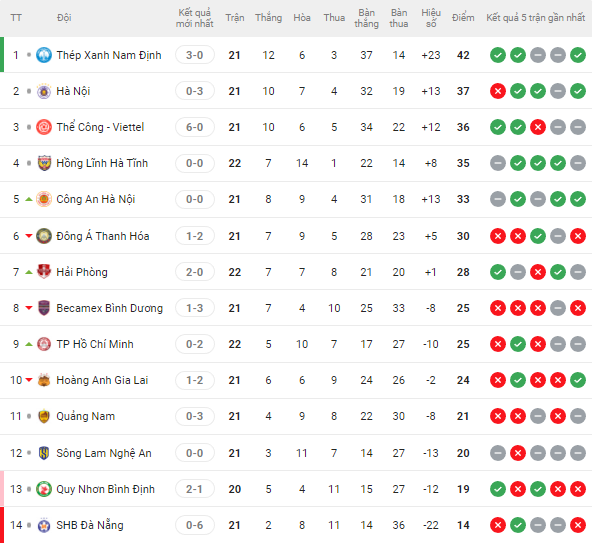
Task: Click Hải Phòng club crest icon
Action: pos(44,272)
